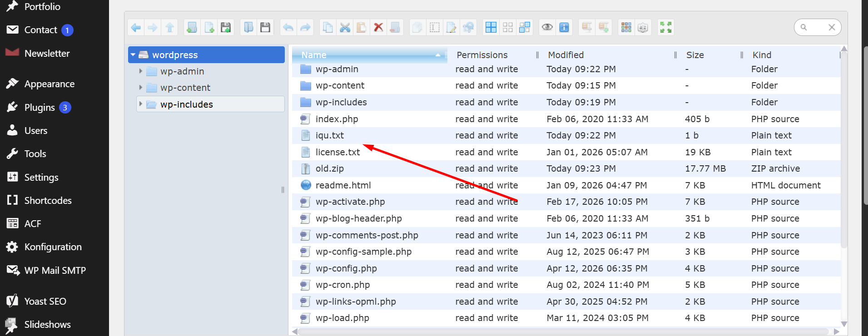This screenshot has width=868, height=336.
Task: Open WP Mail SMTP settings
Action: [55, 271]
